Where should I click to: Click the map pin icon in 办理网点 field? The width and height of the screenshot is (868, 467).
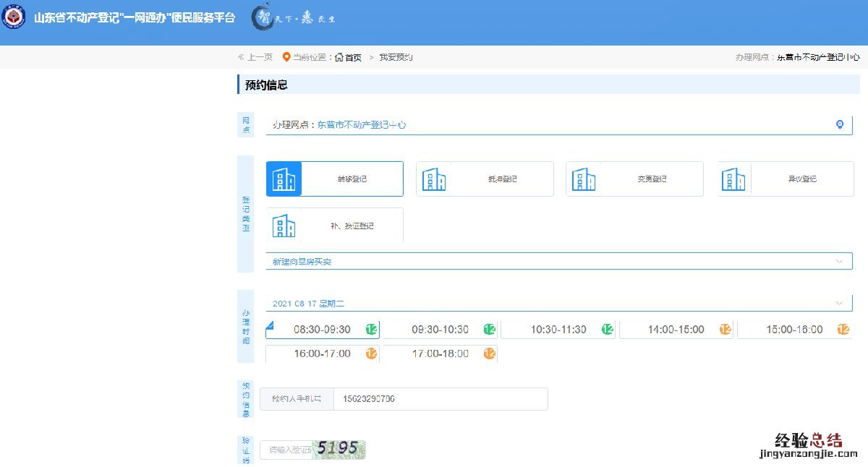pyautogui.click(x=839, y=124)
